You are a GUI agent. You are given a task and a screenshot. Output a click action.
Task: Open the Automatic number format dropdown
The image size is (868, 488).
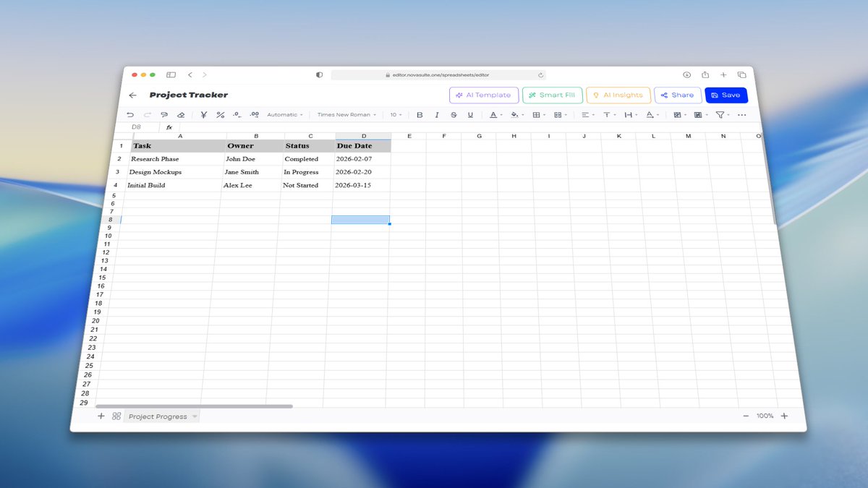tap(285, 114)
